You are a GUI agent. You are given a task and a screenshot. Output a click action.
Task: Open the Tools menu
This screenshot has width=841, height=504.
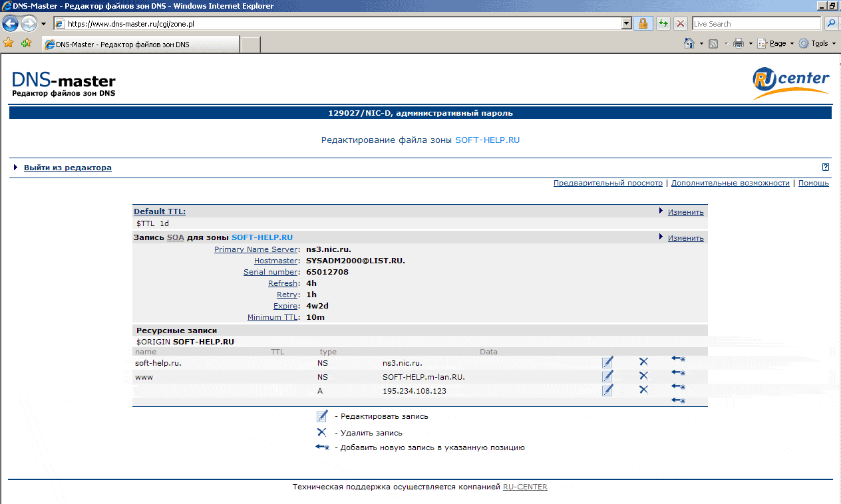click(x=818, y=43)
